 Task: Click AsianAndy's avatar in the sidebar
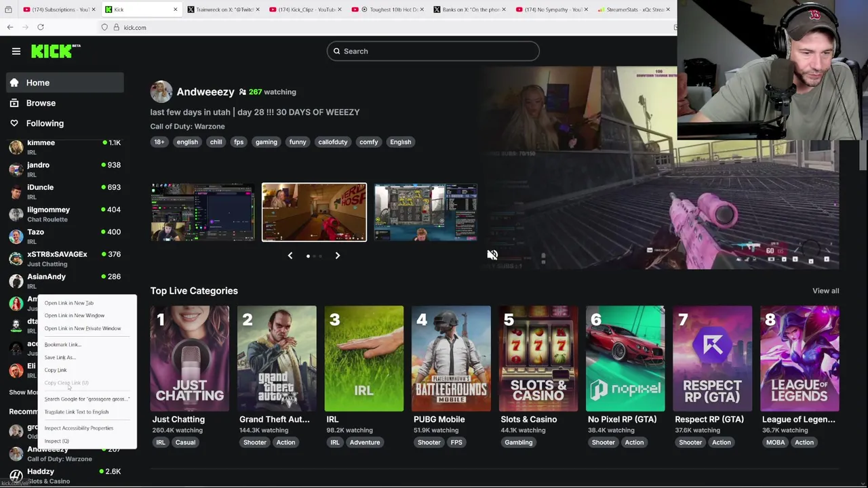16,282
